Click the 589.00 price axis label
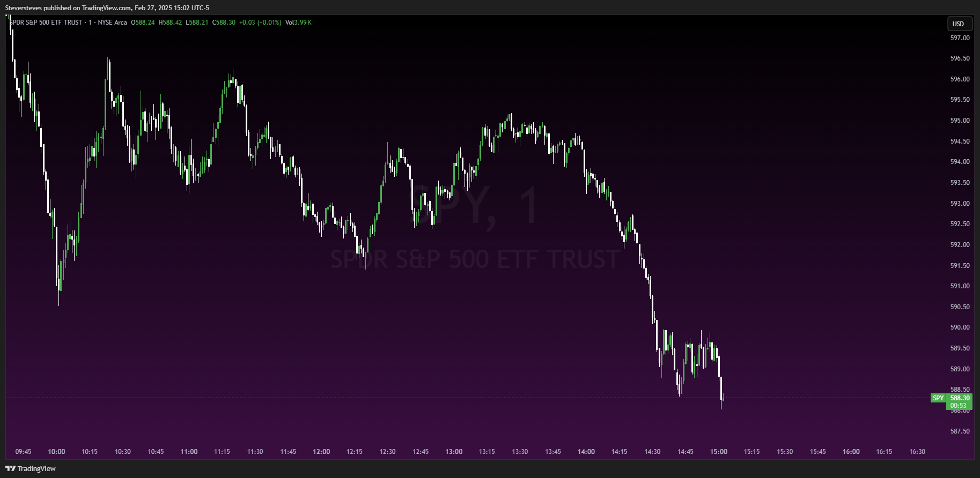 tap(960, 369)
